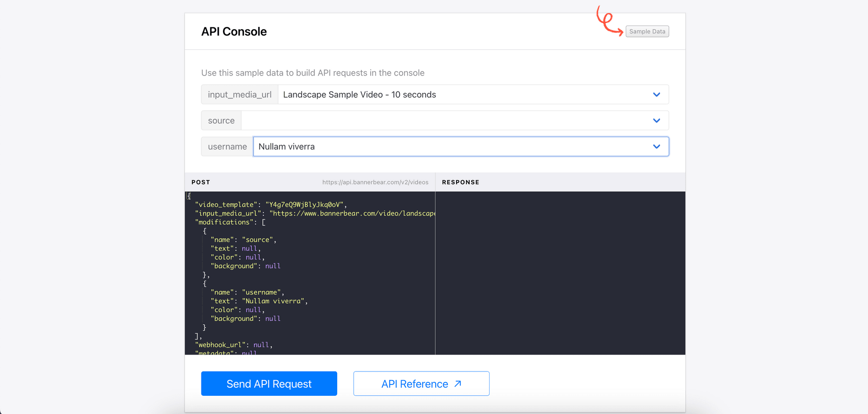Image resolution: width=868 pixels, height=414 pixels.
Task: Click the username field chevron icon
Action: point(656,146)
